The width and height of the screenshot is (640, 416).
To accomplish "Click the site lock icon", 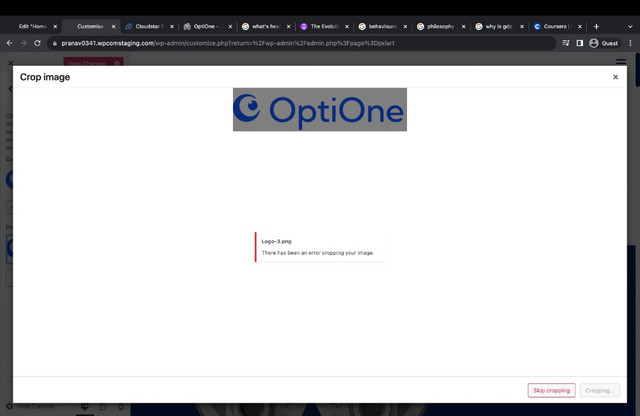I will point(55,43).
